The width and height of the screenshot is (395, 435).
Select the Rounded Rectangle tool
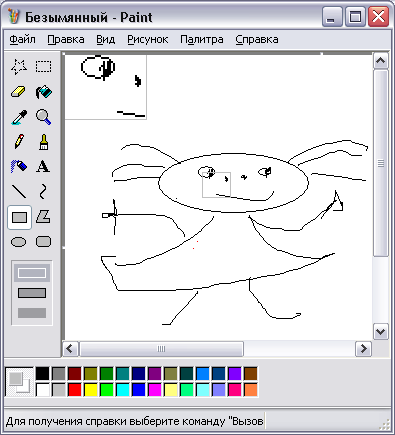point(44,242)
